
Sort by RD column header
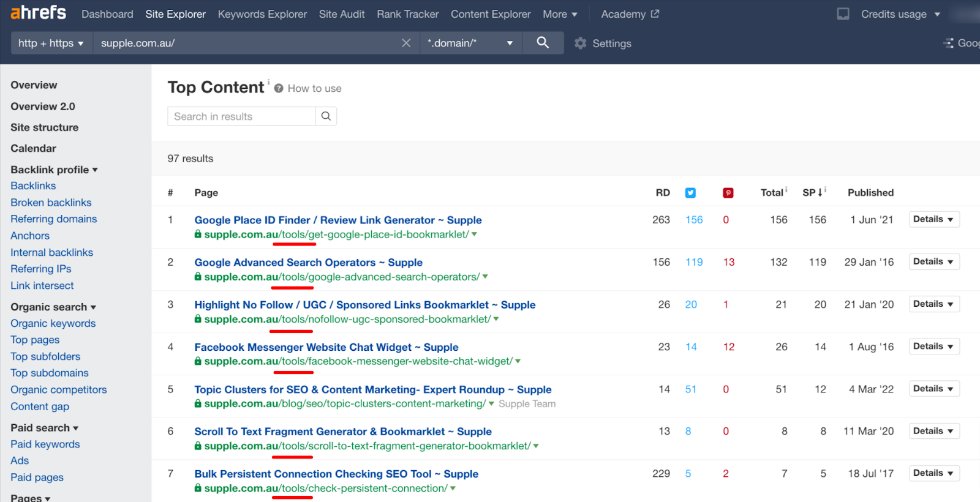[x=663, y=193]
